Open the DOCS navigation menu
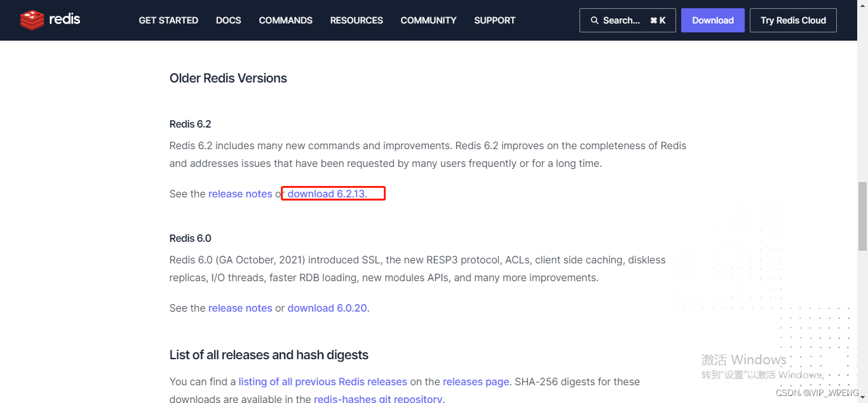The height and width of the screenshot is (403, 868). pos(228,20)
